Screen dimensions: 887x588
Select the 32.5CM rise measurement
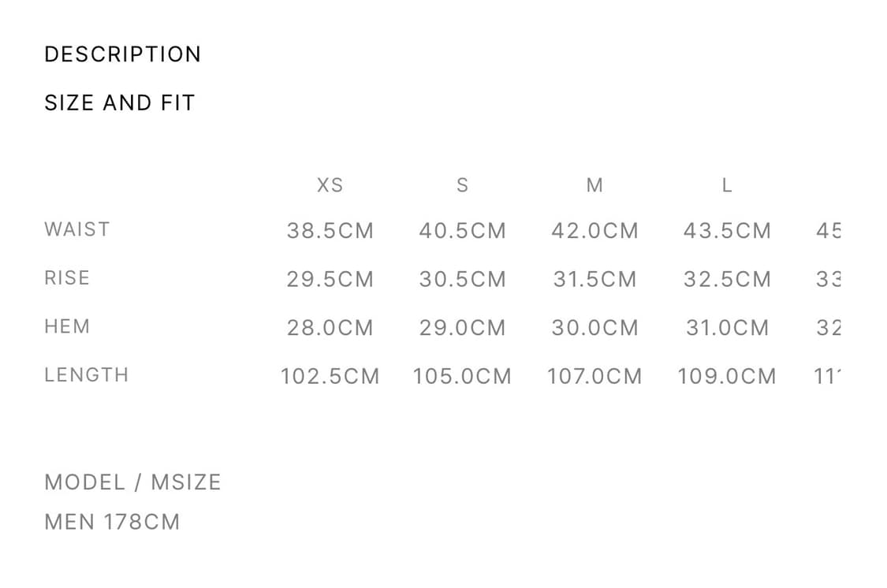727,280
